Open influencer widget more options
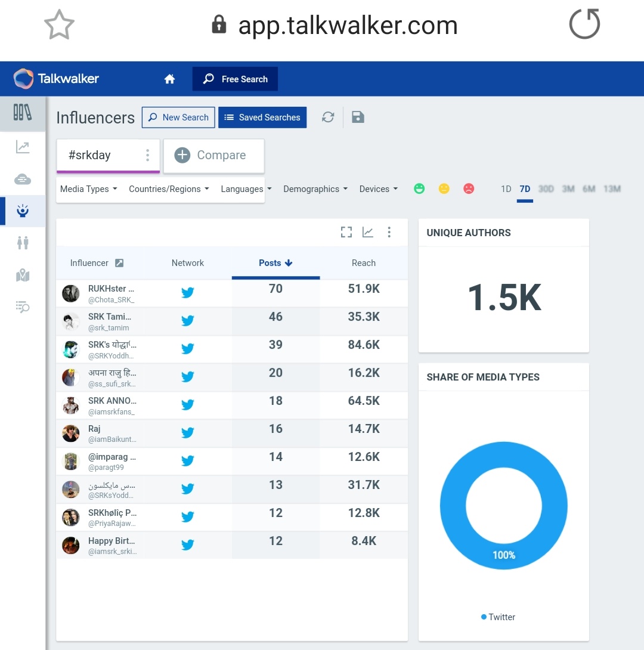The image size is (644, 650). (x=389, y=232)
